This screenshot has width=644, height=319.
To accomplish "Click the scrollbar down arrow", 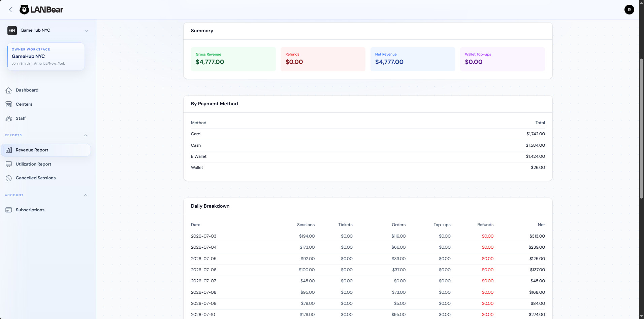I will coord(641,316).
